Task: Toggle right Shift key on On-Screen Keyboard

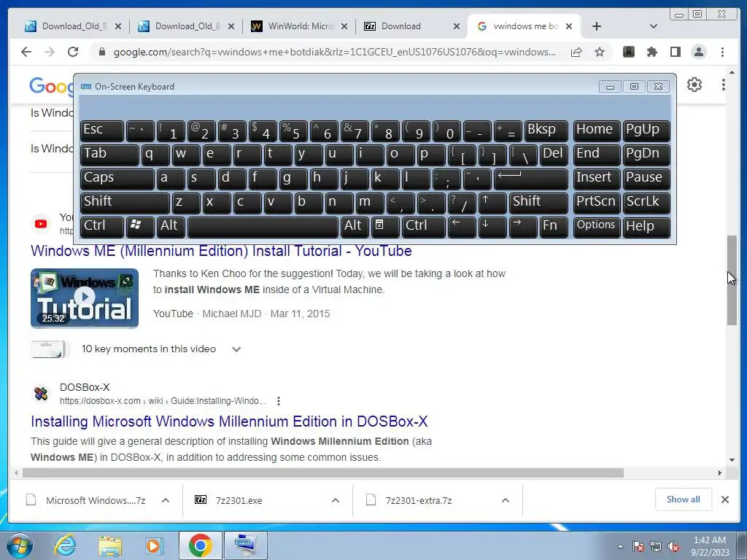Action: click(x=538, y=203)
